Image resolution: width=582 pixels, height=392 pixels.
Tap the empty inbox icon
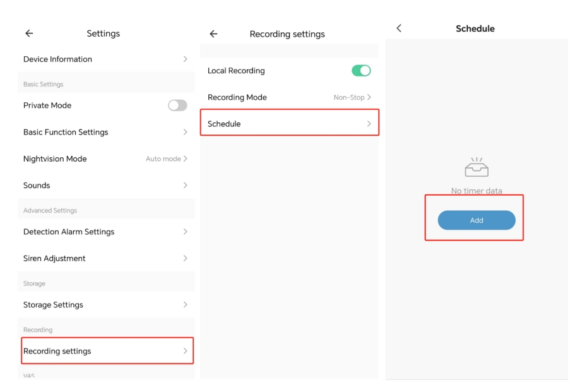[x=477, y=167]
